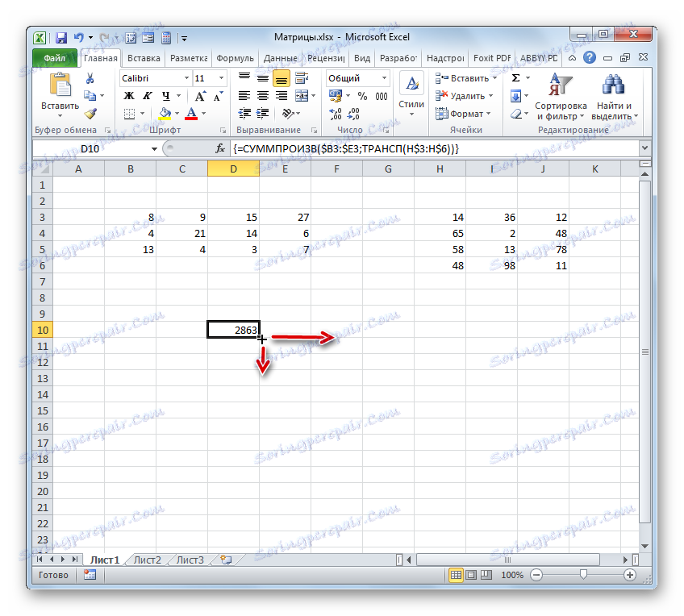Screen dimensions: 684x616
Task: Click Merge and Center icon
Action: pos(302,96)
